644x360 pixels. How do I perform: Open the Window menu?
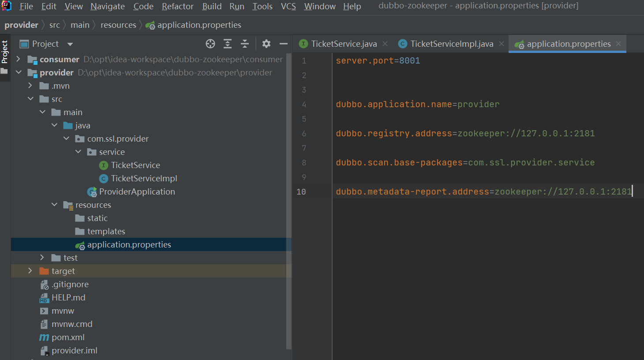[320, 6]
